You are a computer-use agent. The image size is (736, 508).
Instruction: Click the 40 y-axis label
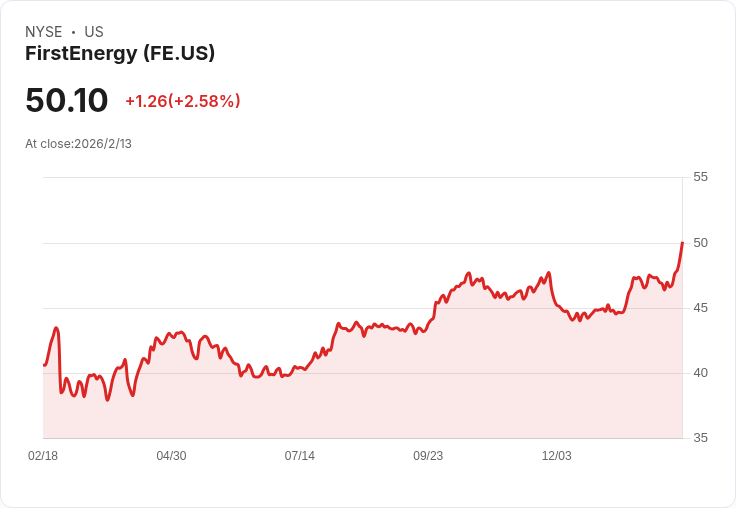click(x=700, y=373)
